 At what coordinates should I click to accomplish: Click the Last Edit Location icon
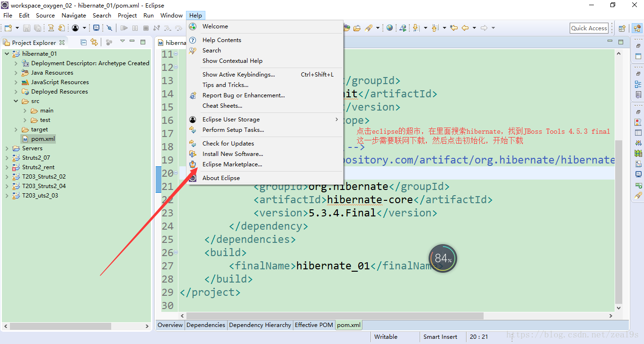[x=454, y=28]
